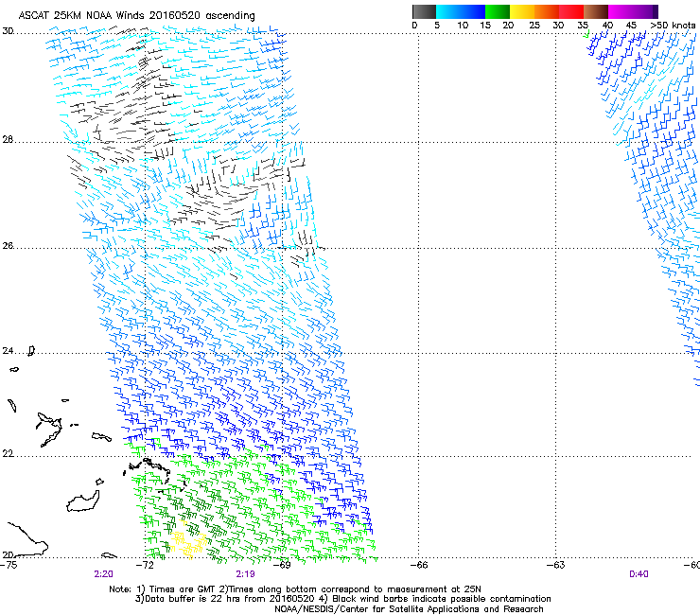
Task: Click the purple swath time '2:20'
Action: (x=103, y=574)
